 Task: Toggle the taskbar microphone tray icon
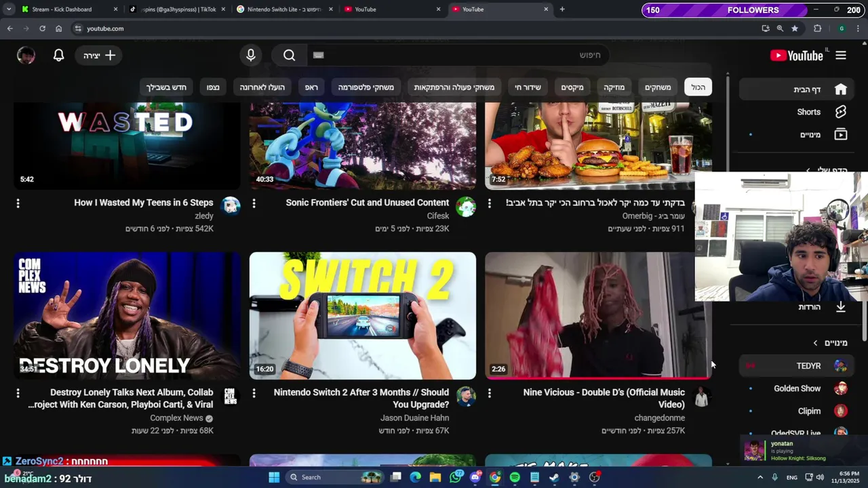coord(774,478)
